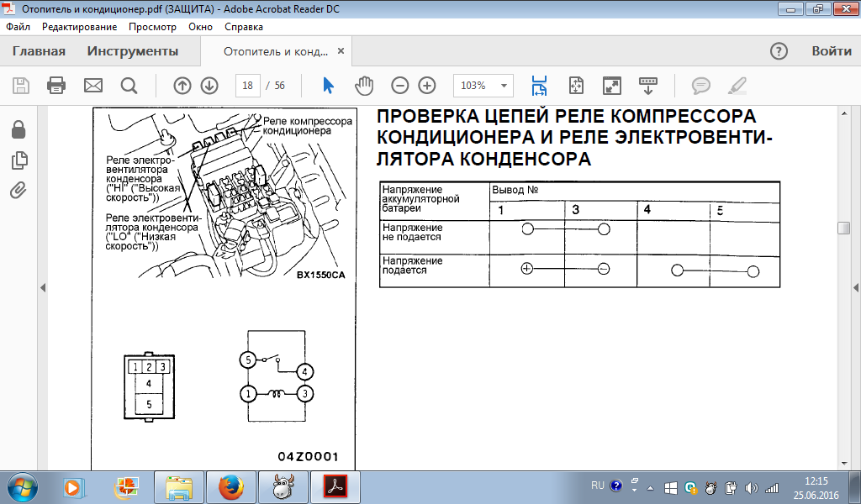Go to previous page using up arrow
Screen dimensions: 861x504
[182, 86]
